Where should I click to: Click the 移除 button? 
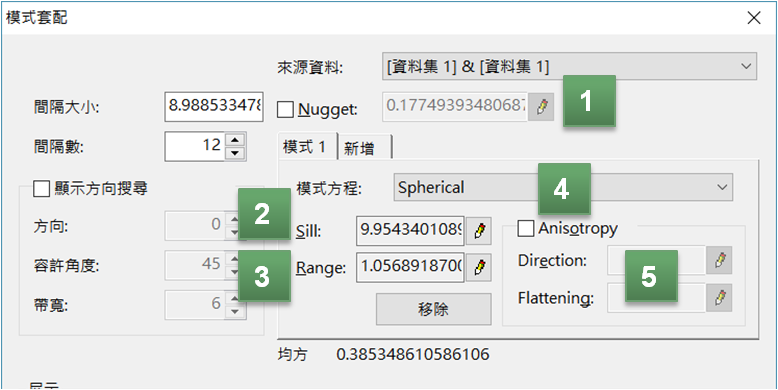coord(434,309)
